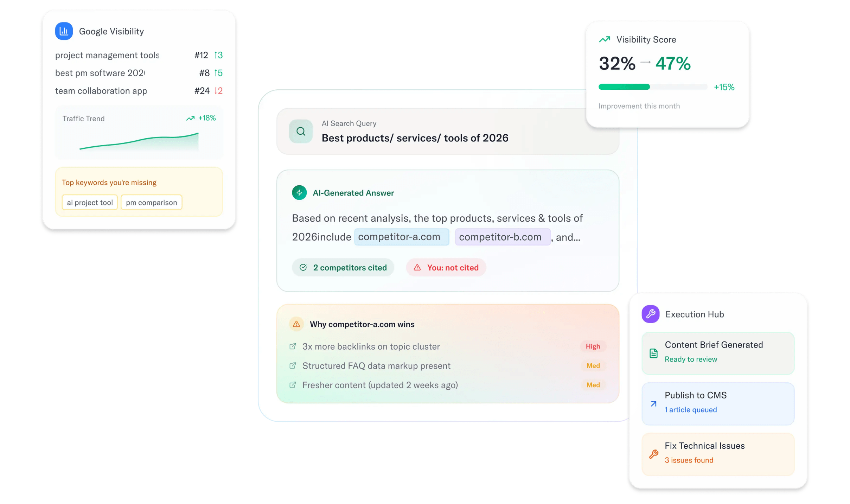Select the 'ai project tool' keyword chip
This screenshot has width=850, height=504.
(x=90, y=202)
